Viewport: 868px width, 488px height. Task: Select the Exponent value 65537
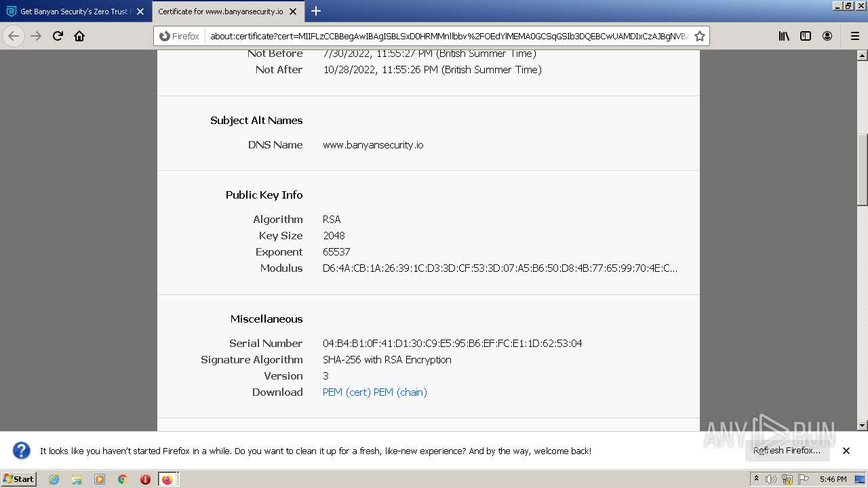pyautogui.click(x=336, y=252)
